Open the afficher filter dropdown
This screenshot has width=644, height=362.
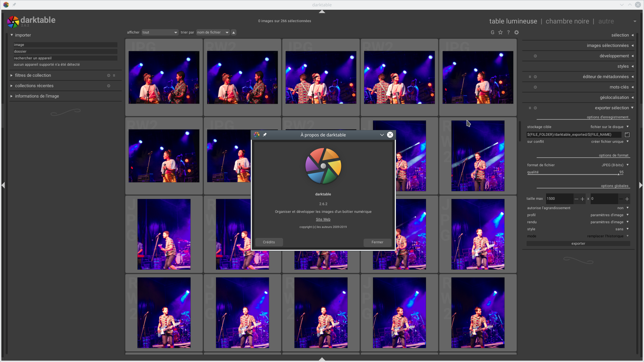pyautogui.click(x=160, y=33)
